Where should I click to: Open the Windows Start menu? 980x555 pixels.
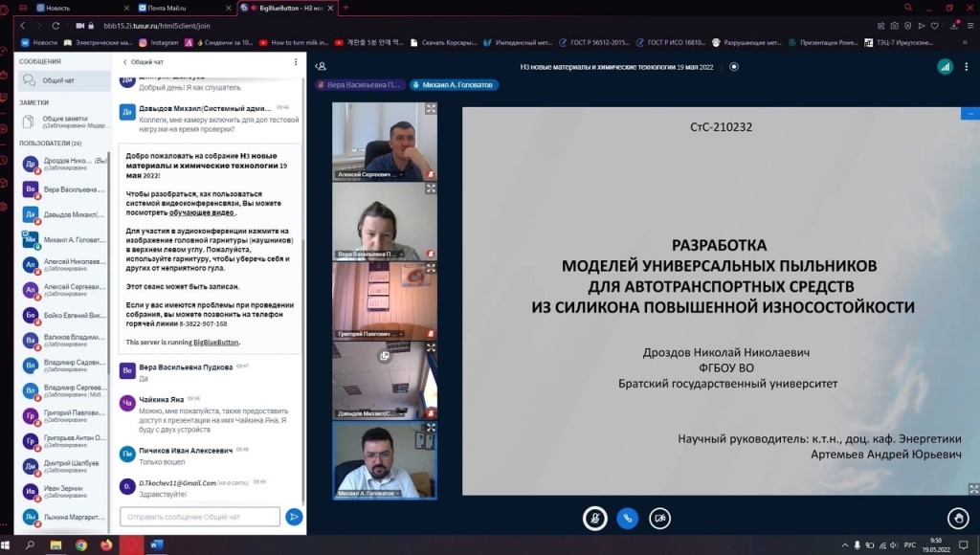point(6,545)
